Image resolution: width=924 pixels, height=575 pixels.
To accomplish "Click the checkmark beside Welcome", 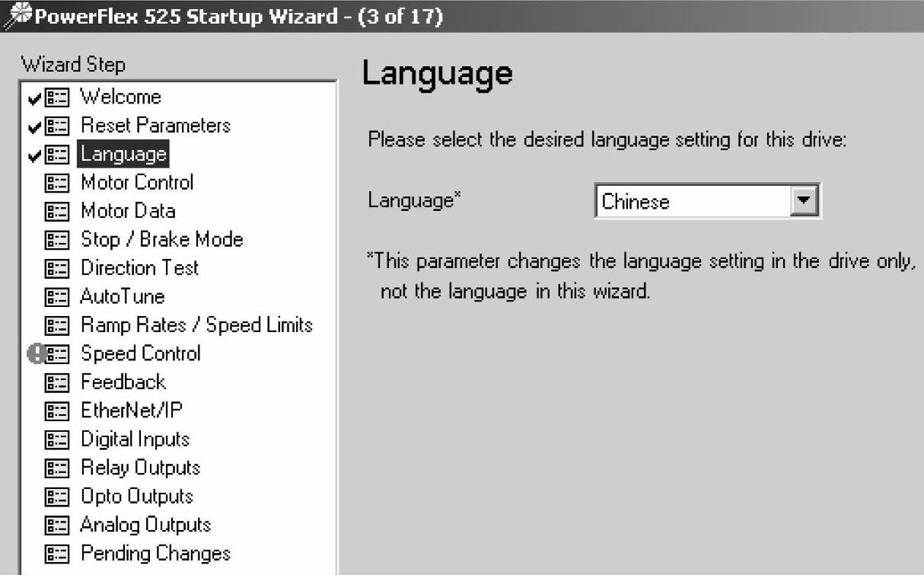I will click(34, 97).
